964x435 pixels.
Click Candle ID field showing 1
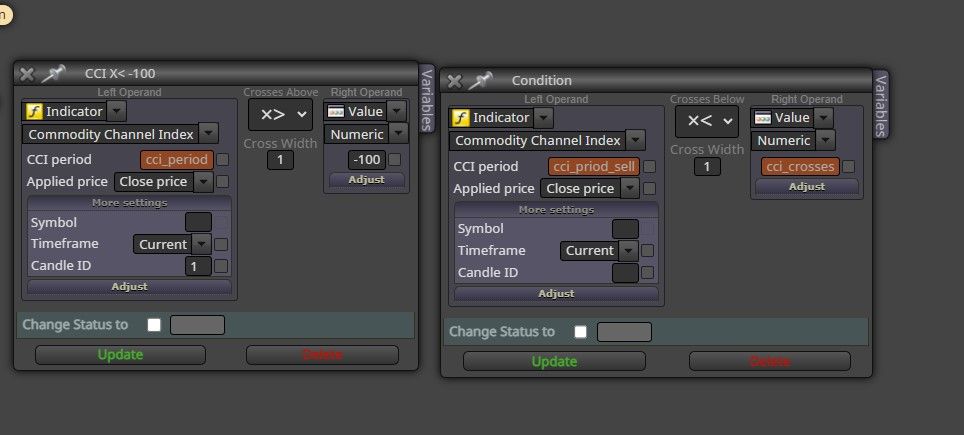point(198,266)
